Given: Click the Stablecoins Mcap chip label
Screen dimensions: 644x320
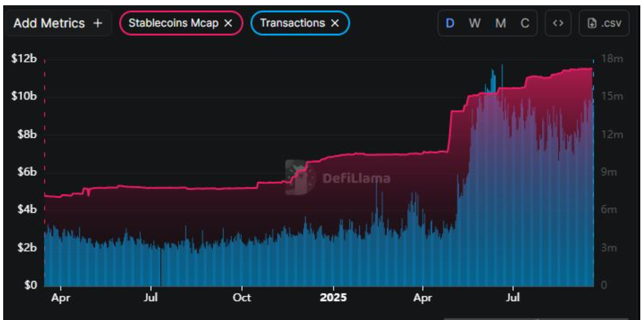Looking at the screenshot, I should tap(174, 23).
